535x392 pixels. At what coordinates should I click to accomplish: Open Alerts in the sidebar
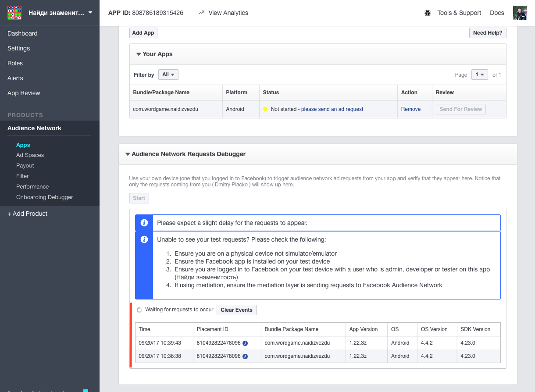[15, 78]
